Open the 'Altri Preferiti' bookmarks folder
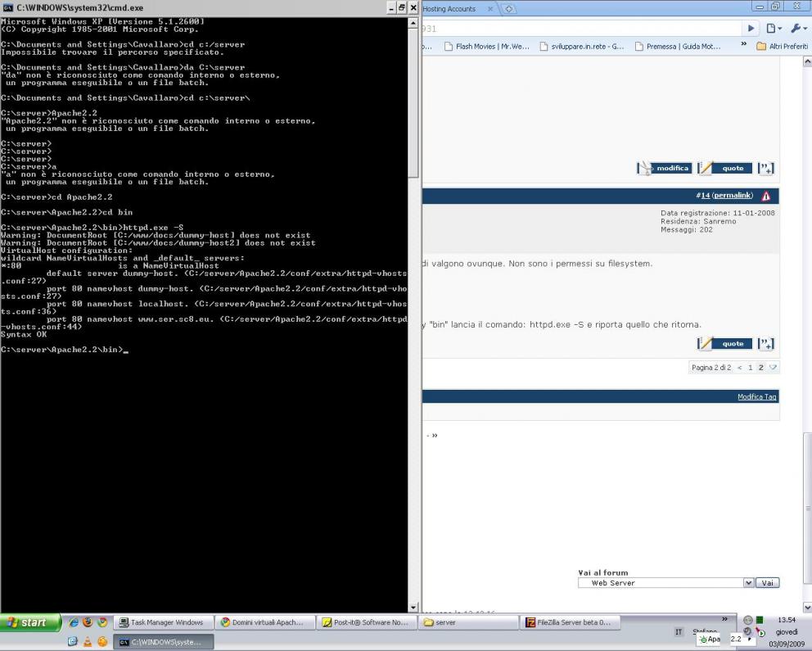The image size is (812, 651). click(x=782, y=47)
